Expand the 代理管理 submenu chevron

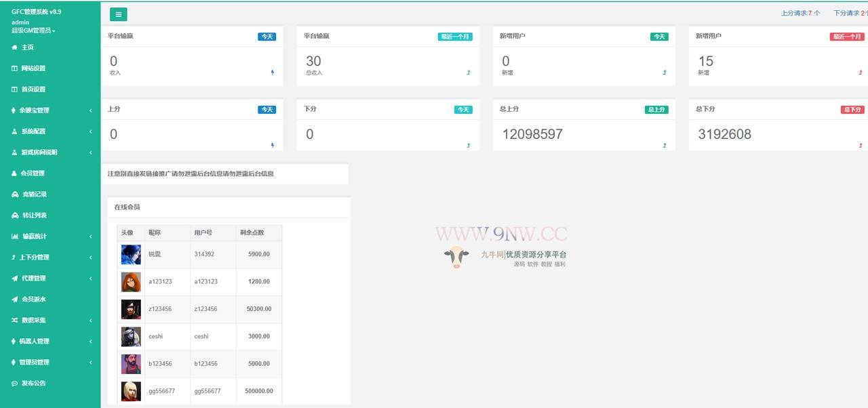tap(91, 279)
